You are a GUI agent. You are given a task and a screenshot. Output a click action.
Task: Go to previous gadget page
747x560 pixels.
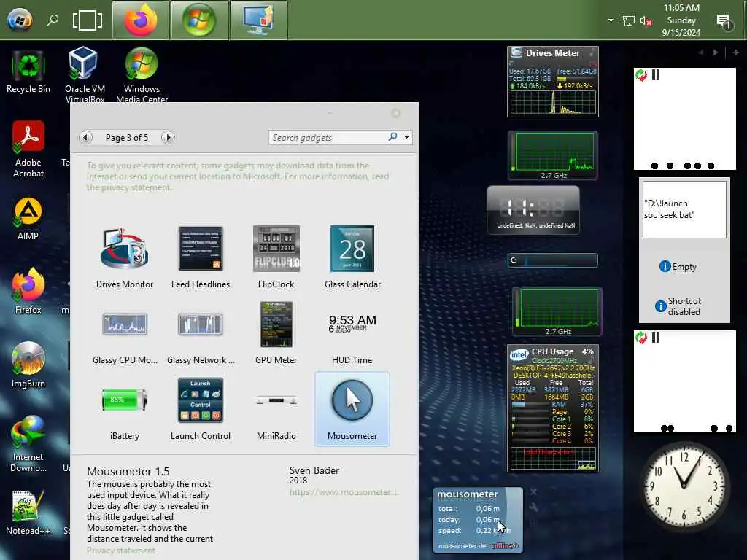point(86,138)
